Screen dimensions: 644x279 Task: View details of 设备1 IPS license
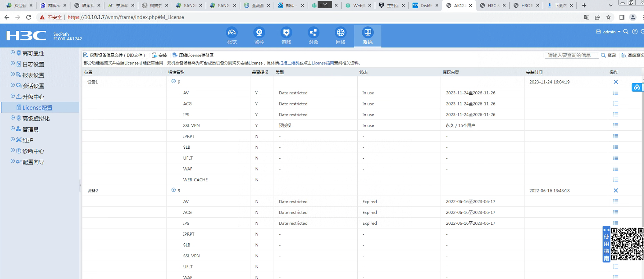(x=616, y=115)
